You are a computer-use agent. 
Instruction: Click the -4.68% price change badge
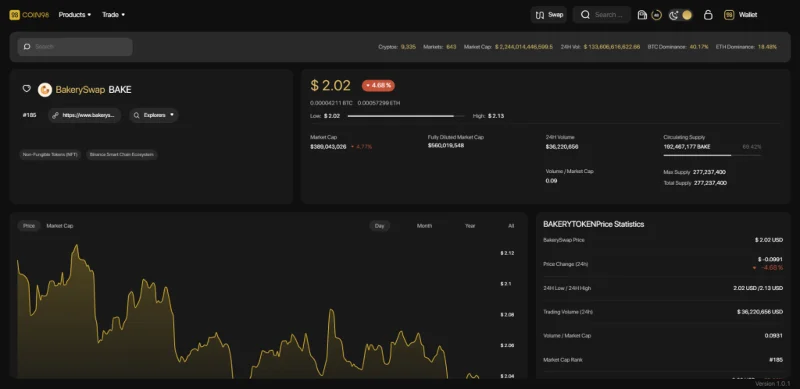378,85
